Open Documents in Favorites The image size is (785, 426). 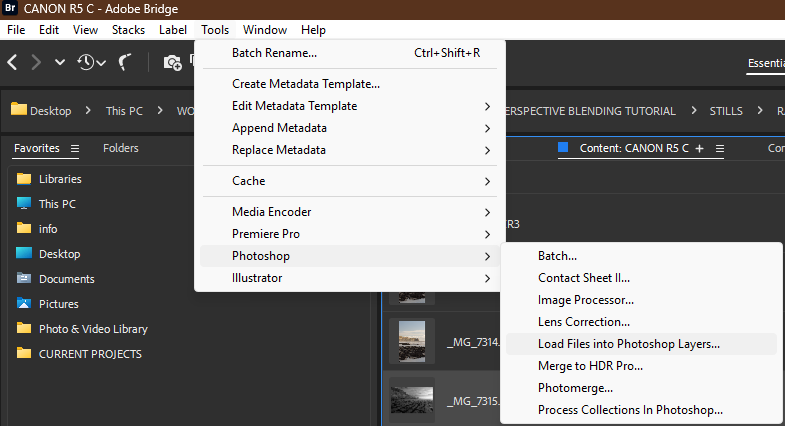(66, 279)
